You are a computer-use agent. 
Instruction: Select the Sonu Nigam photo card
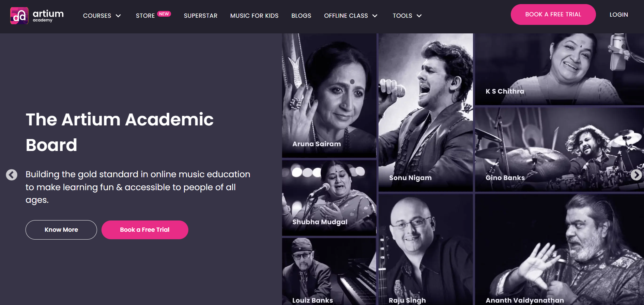[x=426, y=112]
